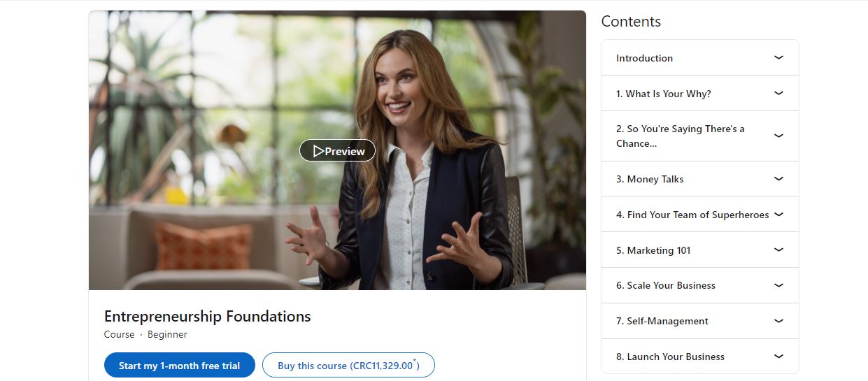This screenshot has height=381, width=868.
Task: Select the Marketing 101 chapter title
Action: coord(653,250)
